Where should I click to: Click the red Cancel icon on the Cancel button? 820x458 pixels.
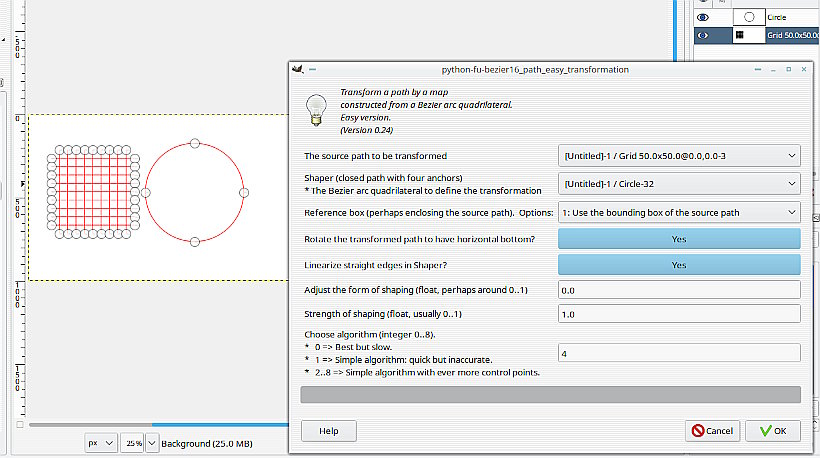click(698, 431)
